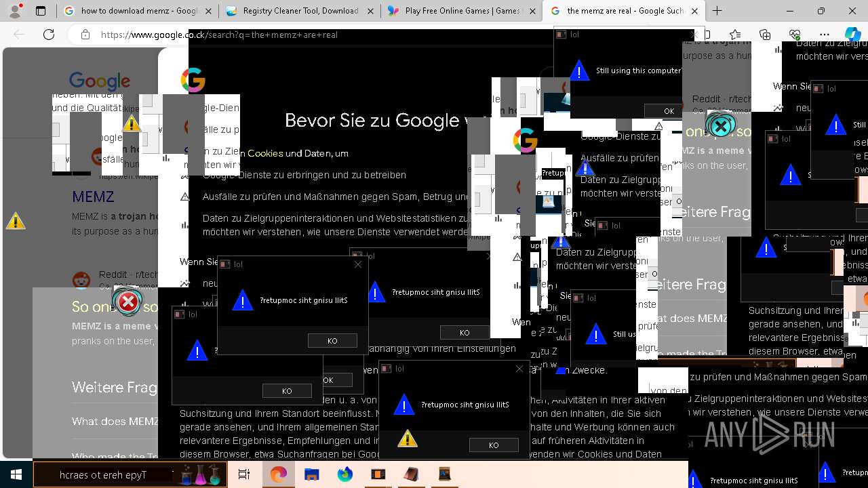Click the blue globe browser taskbar icon
This screenshot has width=868, height=488.
click(344, 474)
